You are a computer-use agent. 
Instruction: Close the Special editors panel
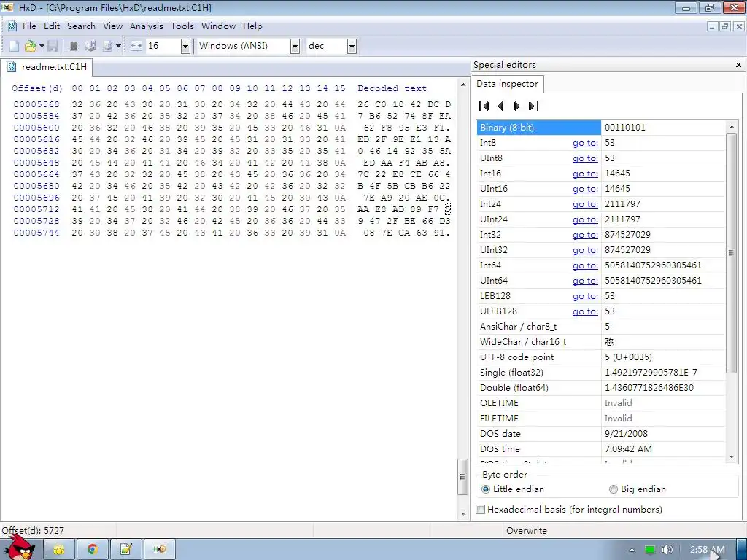coord(738,65)
